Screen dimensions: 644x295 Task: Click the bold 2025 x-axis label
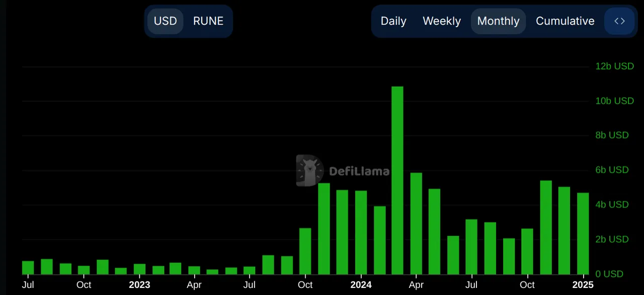pyautogui.click(x=583, y=285)
